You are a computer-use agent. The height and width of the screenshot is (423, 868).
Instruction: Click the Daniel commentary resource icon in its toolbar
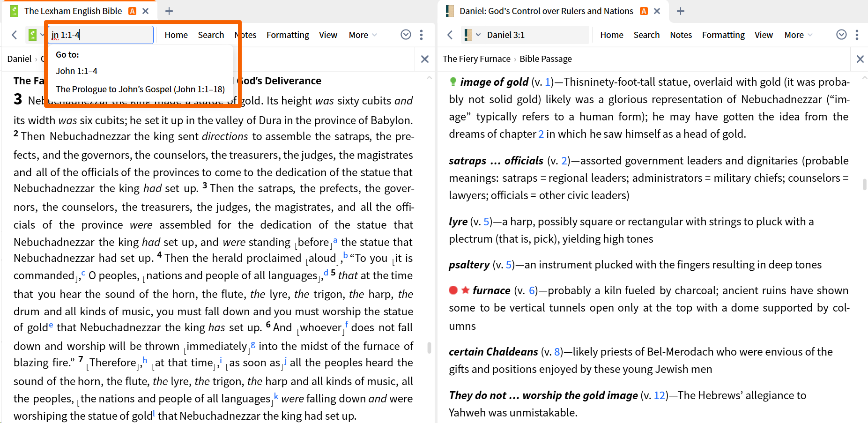(468, 35)
